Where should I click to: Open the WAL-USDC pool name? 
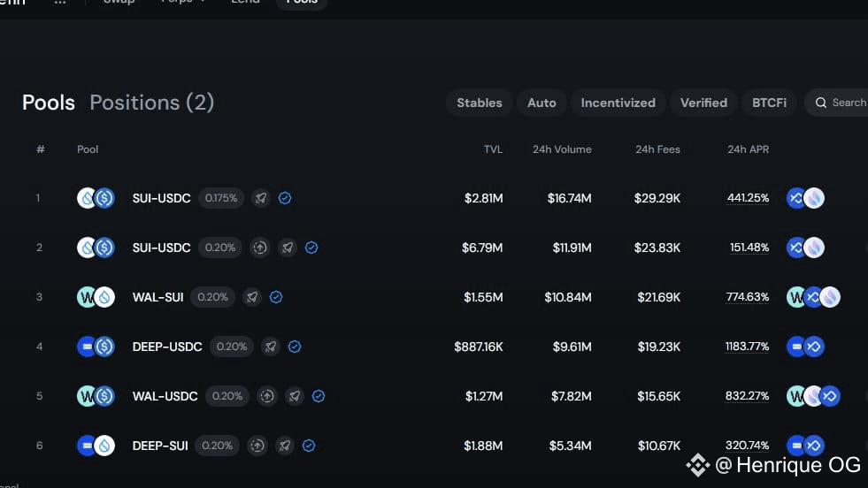165,396
